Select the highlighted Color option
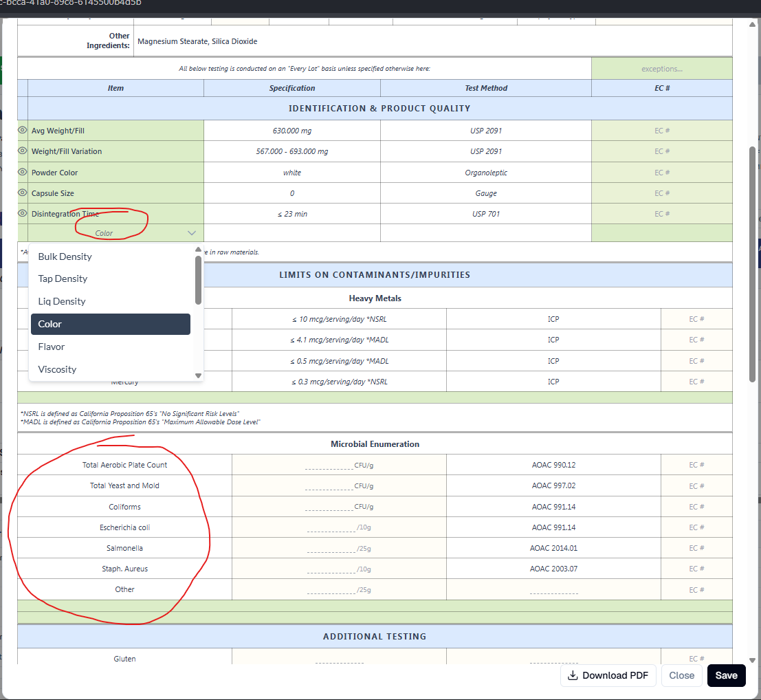This screenshot has height=700, width=761. [111, 325]
